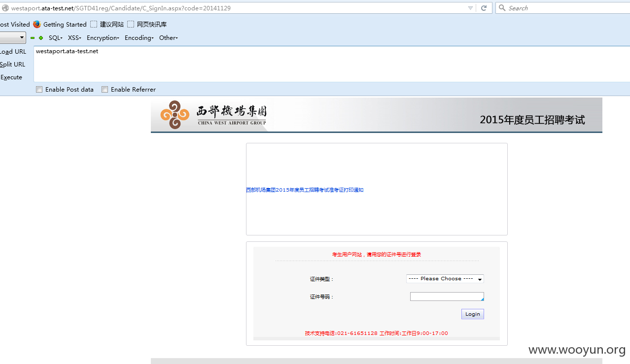This screenshot has width=630, height=364.
Task: Click the Firefox icon beside Getting Started
Action: 37,24
